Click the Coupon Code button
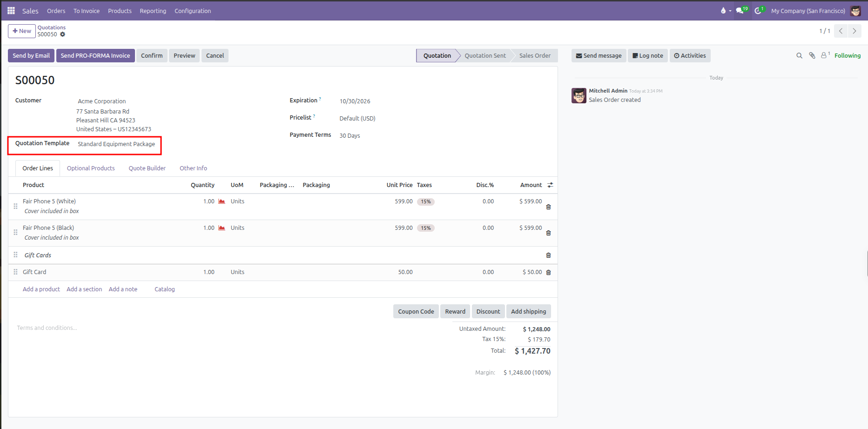 coord(416,312)
